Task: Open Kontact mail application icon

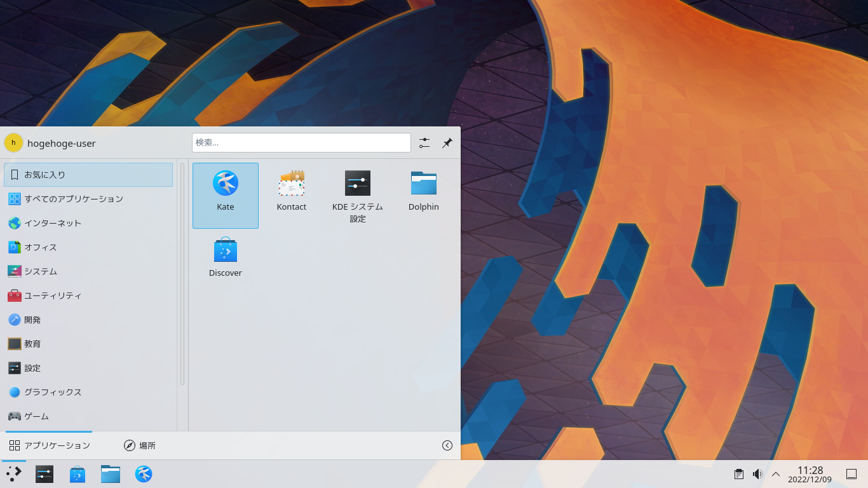Action: 292,195
